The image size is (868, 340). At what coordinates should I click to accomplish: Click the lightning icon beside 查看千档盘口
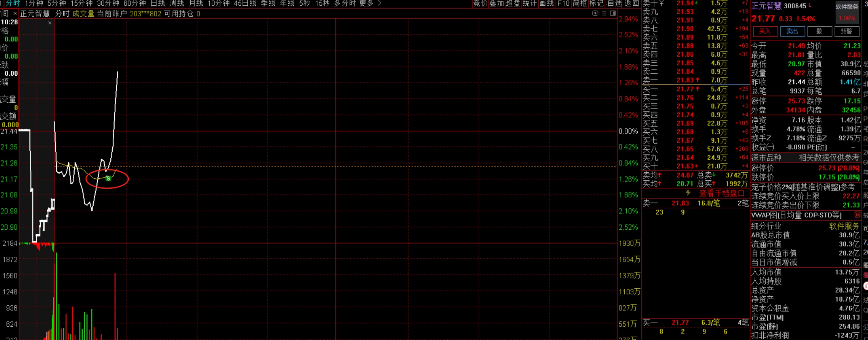point(688,193)
